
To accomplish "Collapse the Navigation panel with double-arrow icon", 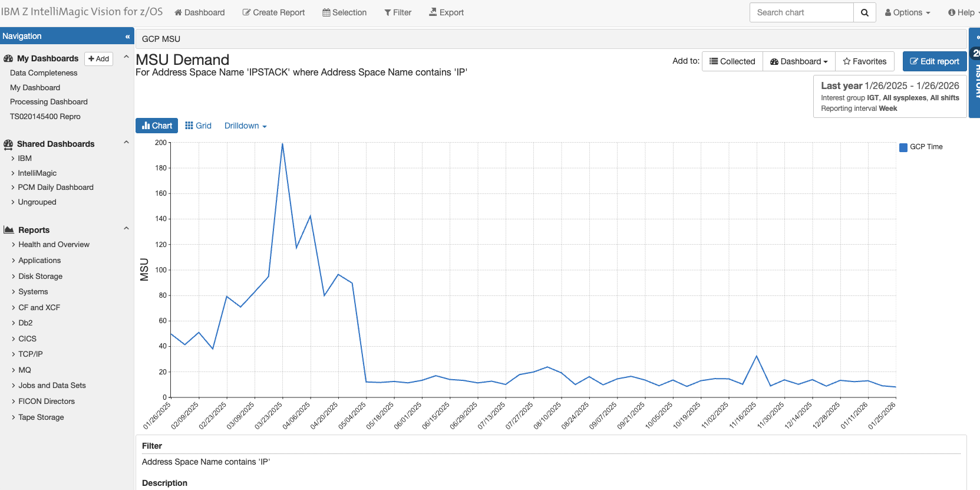I will pos(127,37).
